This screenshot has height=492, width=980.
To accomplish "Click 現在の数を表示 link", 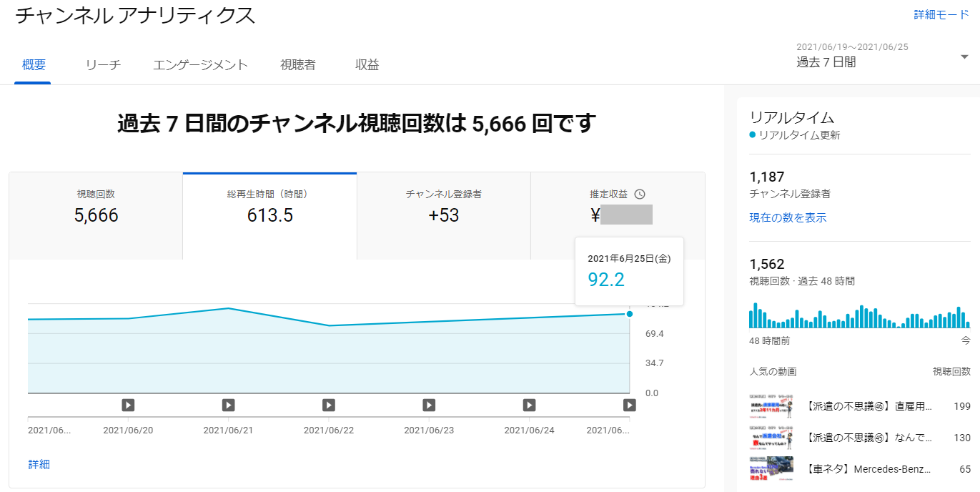I will point(788,217).
